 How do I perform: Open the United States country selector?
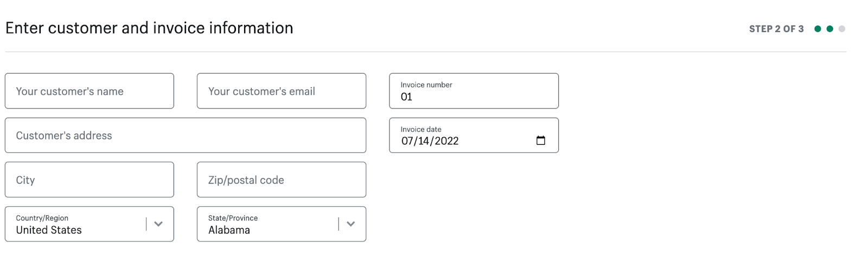[x=76, y=224]
